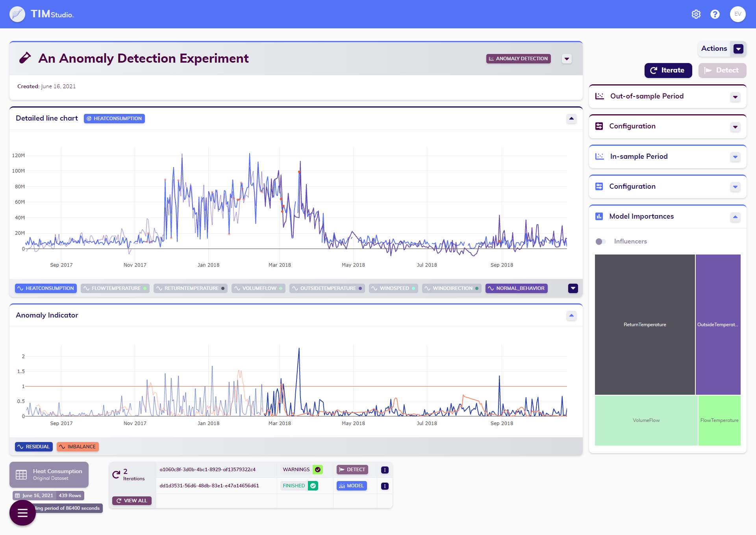The width and height of the screenshot is (756, 535).
Task: Open the EV user avatar menu
Action: 737,14
